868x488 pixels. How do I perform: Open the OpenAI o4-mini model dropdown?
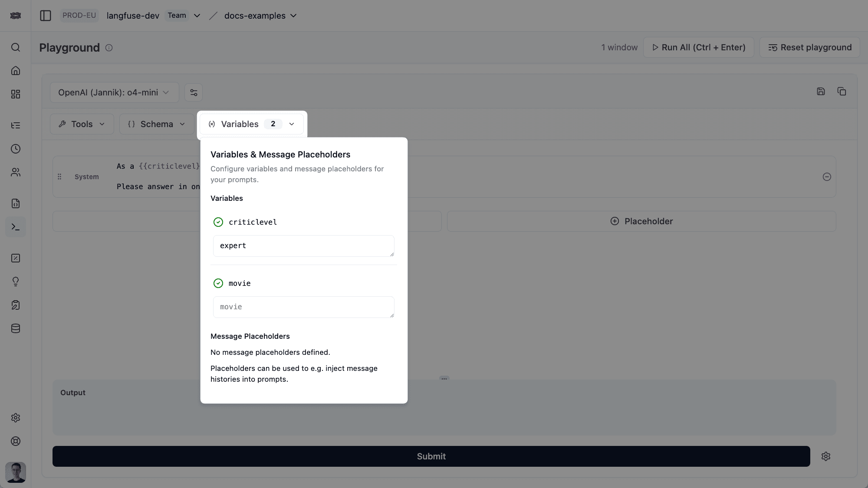114,92
